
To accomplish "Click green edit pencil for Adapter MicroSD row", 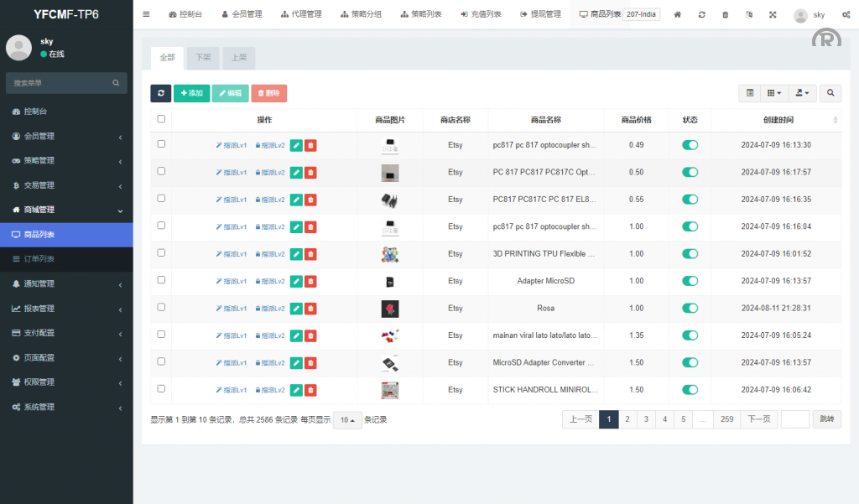I will [x=296, y=281].
